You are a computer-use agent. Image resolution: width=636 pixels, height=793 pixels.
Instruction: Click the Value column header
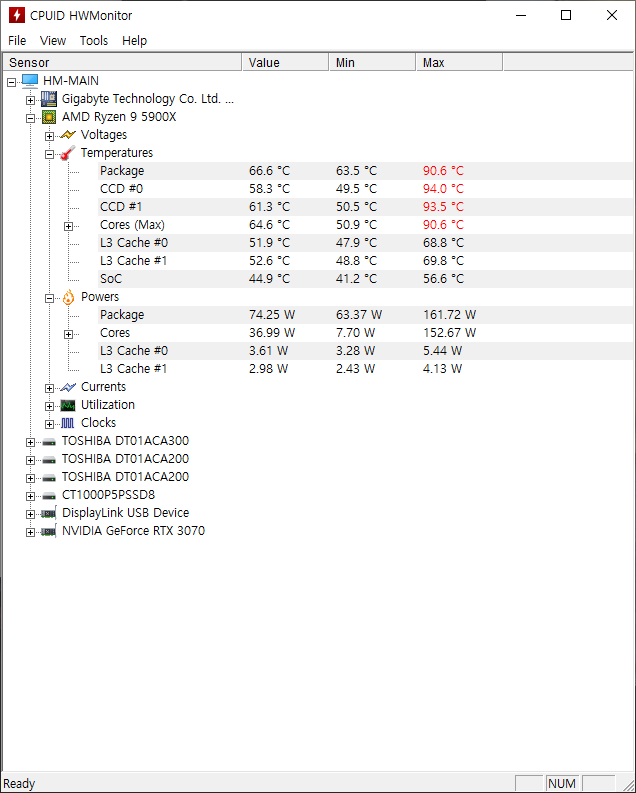click(x=285, y=63)
